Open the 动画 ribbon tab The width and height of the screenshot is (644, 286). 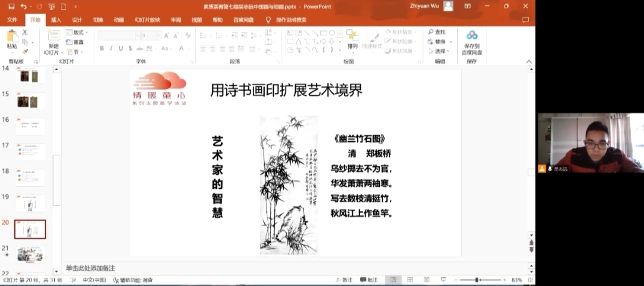pyautogui.click(x=119, y=20)
